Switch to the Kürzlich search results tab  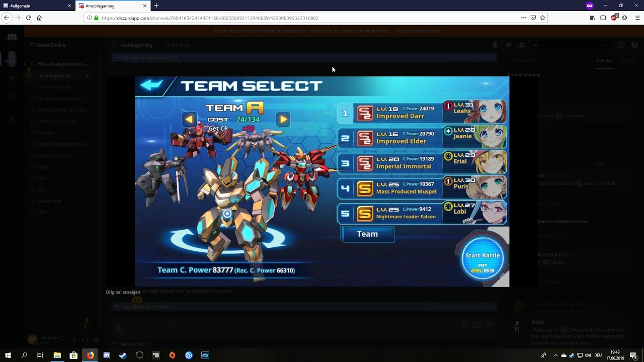(x=604, y=61)
